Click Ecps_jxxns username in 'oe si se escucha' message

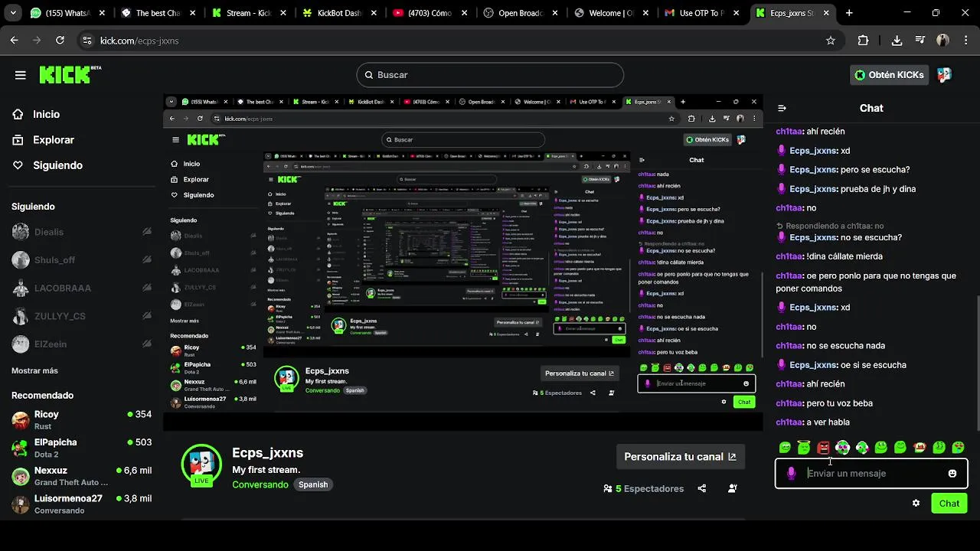click(813, 365)
